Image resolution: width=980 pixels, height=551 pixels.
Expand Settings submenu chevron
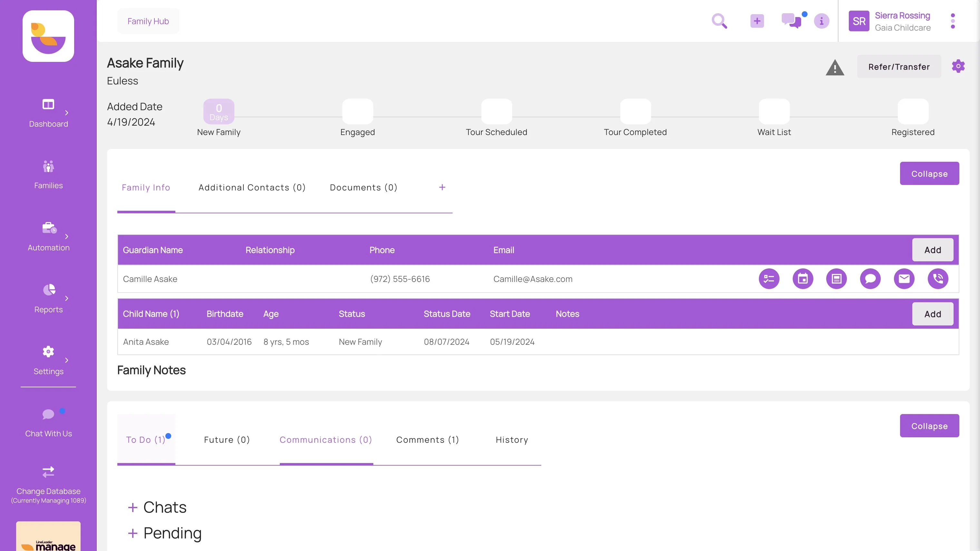click(x=67, y=360)
